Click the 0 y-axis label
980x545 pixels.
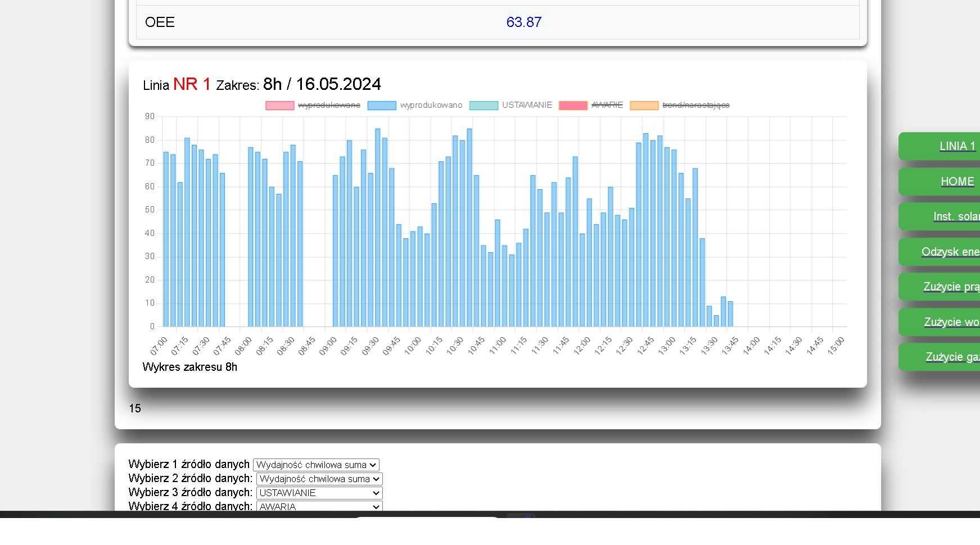[x=152, y=326]
